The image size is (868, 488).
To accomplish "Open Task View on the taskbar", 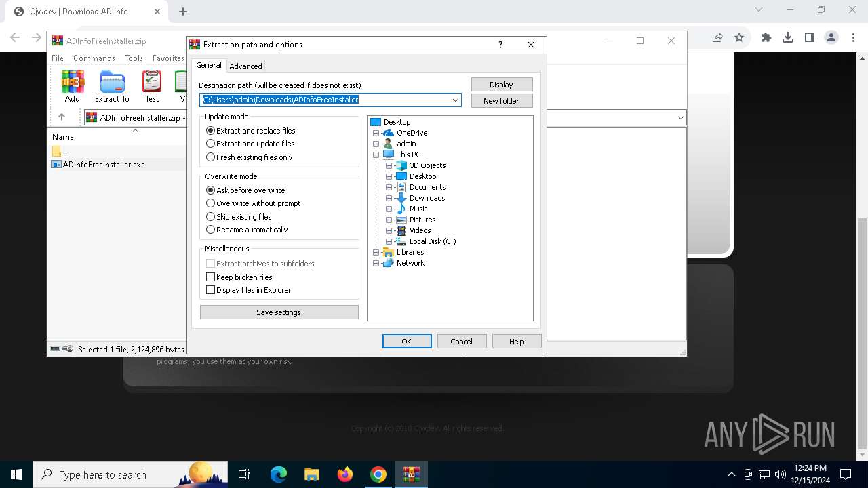I will click(x=244, y=474).
